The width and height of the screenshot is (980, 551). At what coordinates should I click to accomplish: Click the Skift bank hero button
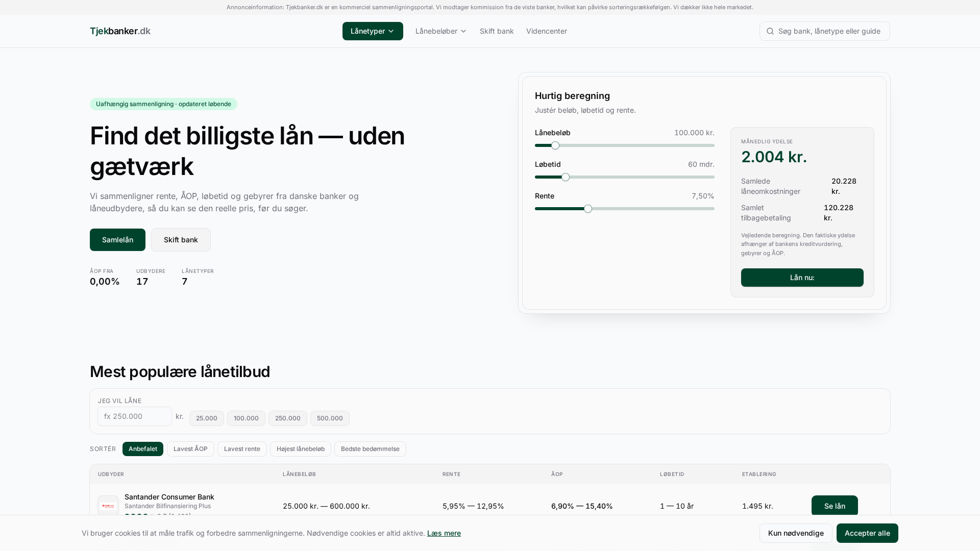181,240
